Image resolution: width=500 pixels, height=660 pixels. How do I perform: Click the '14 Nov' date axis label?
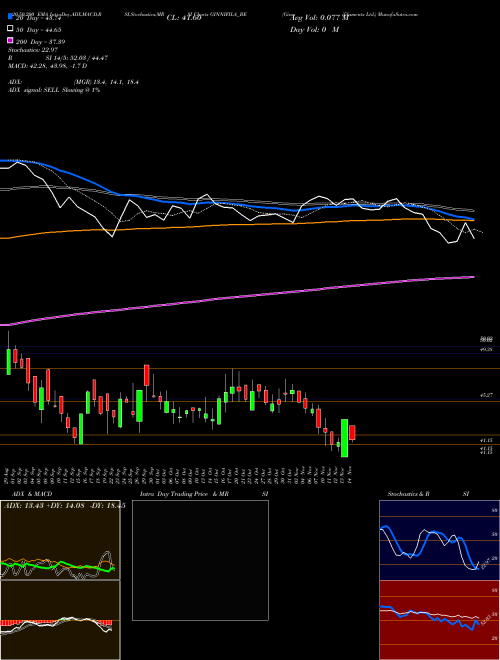pos(350,474)
